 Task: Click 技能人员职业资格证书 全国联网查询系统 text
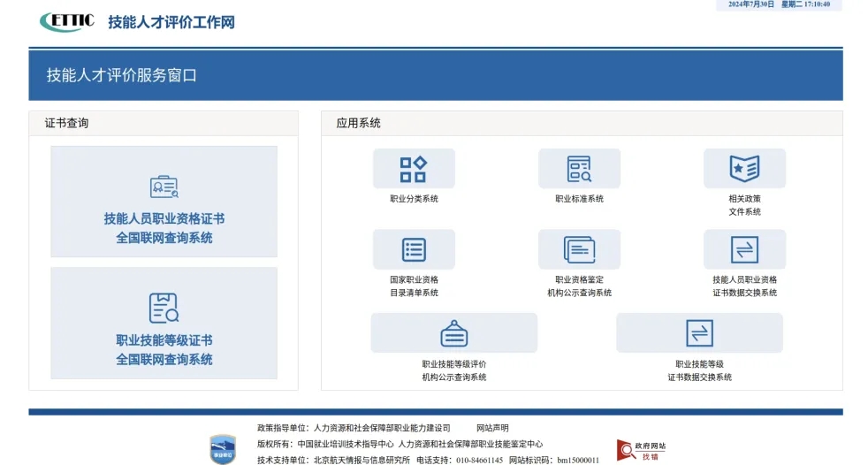pos(164,228)
